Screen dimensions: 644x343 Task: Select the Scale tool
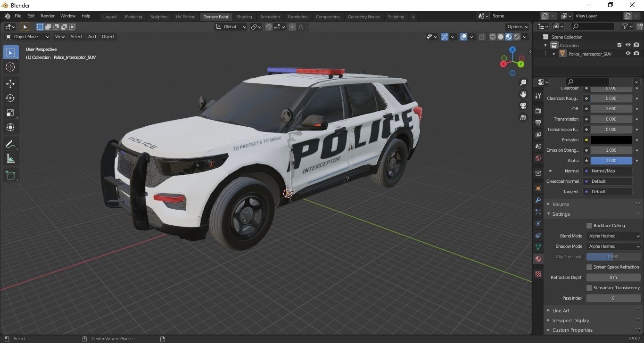pyautogui.click(x=10, y=113)
